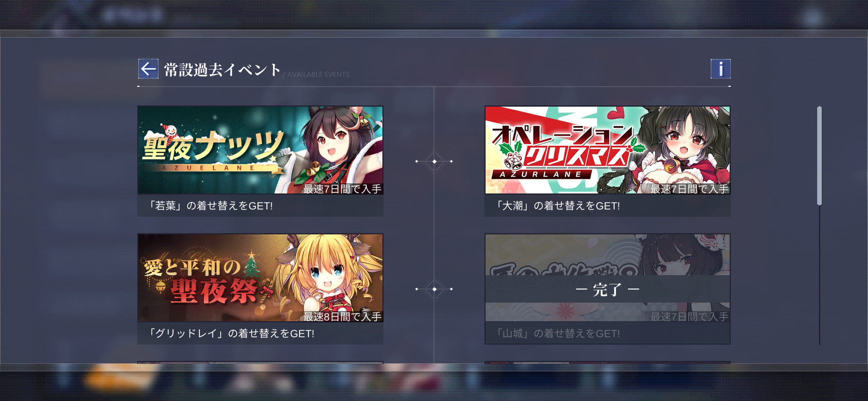Click the partially visible banner at bottom right

(607, 362)
